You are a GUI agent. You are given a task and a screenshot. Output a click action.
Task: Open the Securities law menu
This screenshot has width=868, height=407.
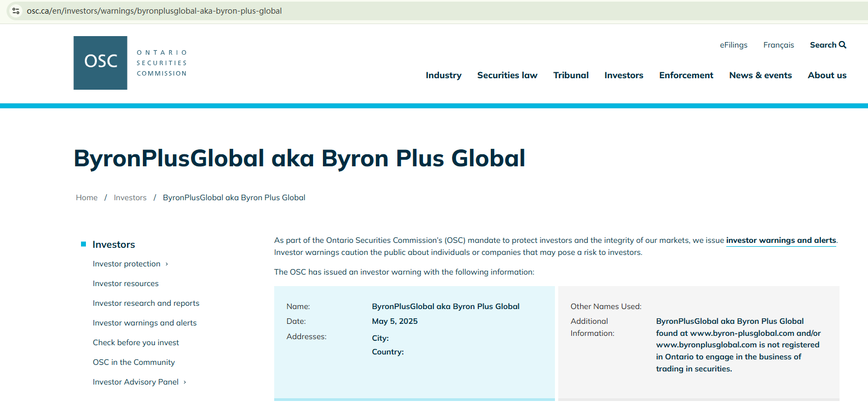coord(507,75)
